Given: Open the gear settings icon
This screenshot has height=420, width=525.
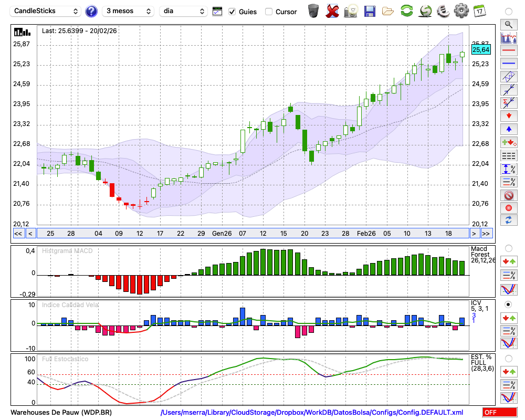Looking at the screenshot, I should click(461, 10).
